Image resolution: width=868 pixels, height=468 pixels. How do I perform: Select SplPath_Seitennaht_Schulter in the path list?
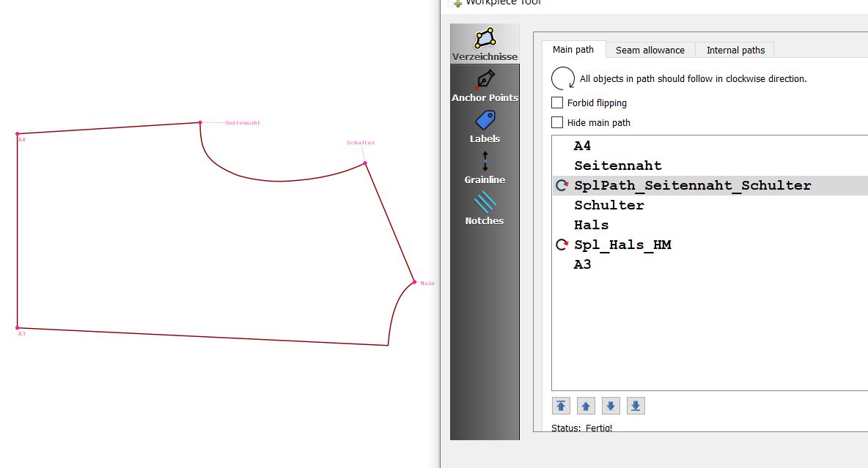[x=692, y=186]
